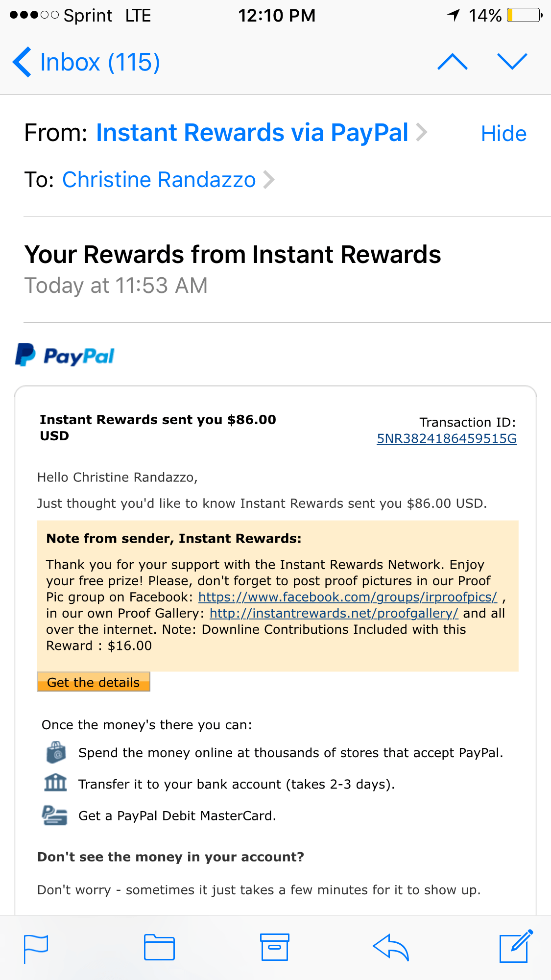
Task: Open transaction ID 5NR3824186459515G link
Action: click(447, 438)
